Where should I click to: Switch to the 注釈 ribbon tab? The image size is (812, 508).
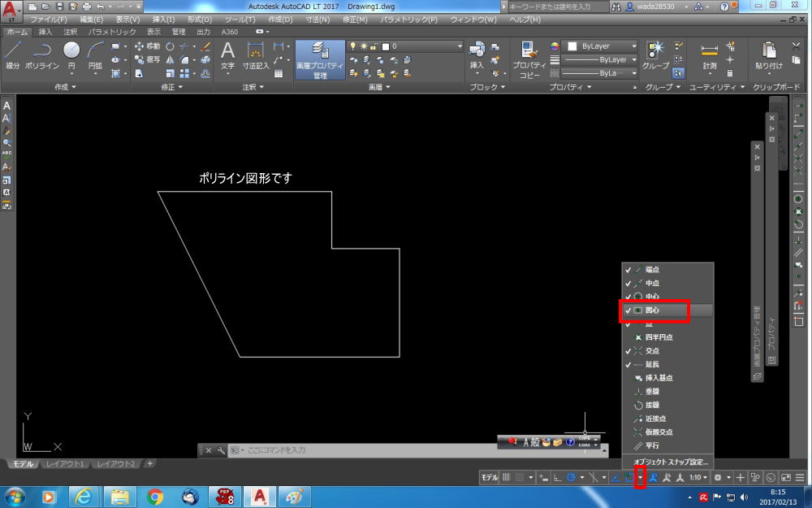[70, 32]
